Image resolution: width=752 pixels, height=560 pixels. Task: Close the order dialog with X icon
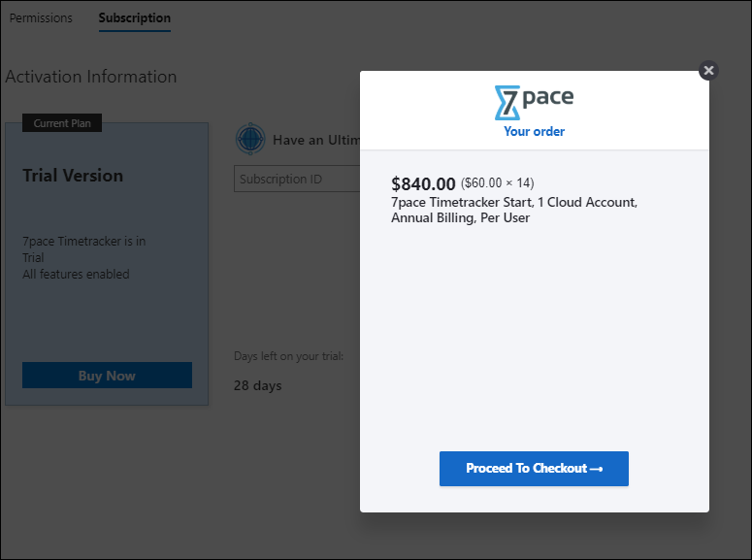[708, 71]
